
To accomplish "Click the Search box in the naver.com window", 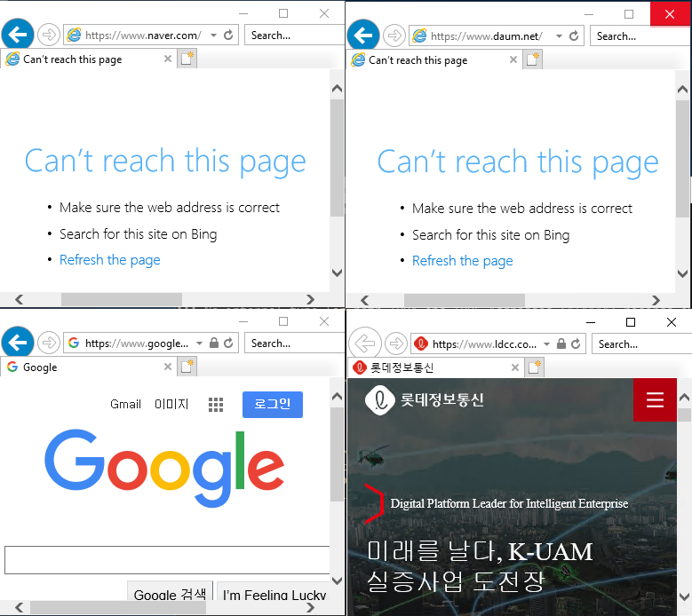I will pos(294,35).
